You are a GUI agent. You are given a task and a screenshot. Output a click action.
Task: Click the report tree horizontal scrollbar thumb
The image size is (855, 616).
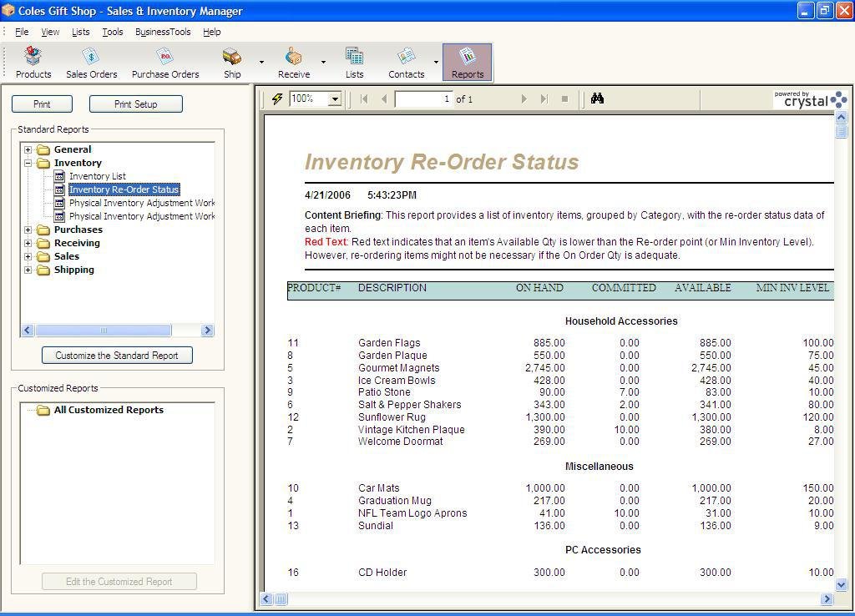(x=104, y=331)
